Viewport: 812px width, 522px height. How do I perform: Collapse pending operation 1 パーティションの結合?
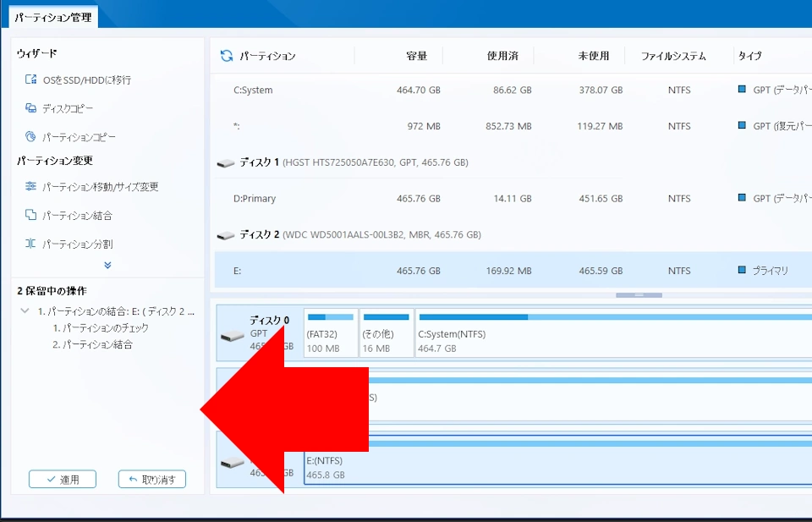pyautogui.click(x=25, y=310)
